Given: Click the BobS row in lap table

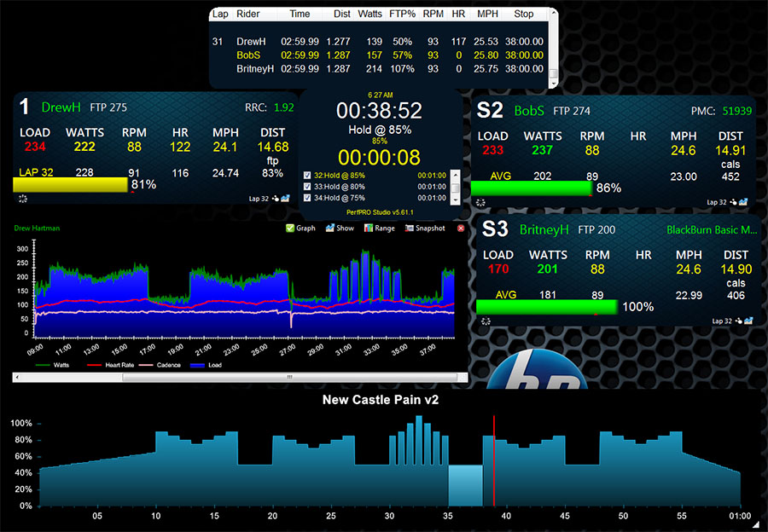Looking at the screenshot, I should point(378,55).
